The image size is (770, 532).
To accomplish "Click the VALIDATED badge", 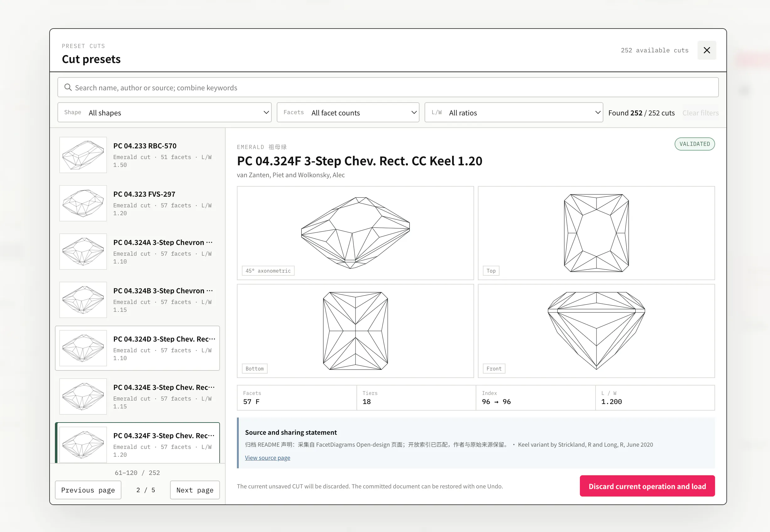I will (x=695, y=144).
